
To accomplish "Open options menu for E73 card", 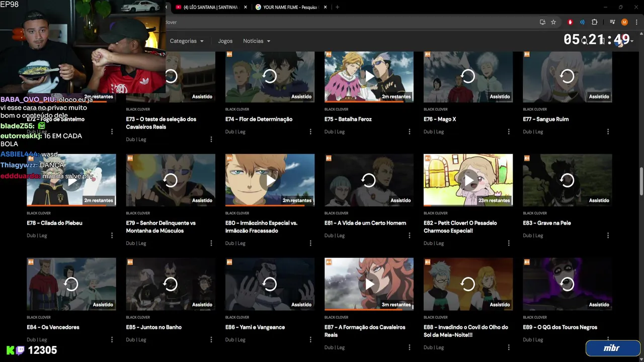I will pos(211,139).
